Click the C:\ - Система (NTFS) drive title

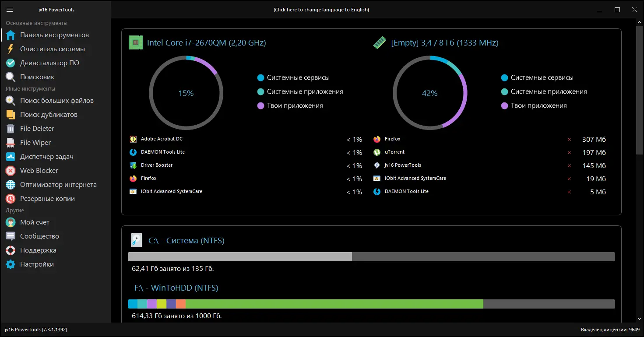pos(187,241)
